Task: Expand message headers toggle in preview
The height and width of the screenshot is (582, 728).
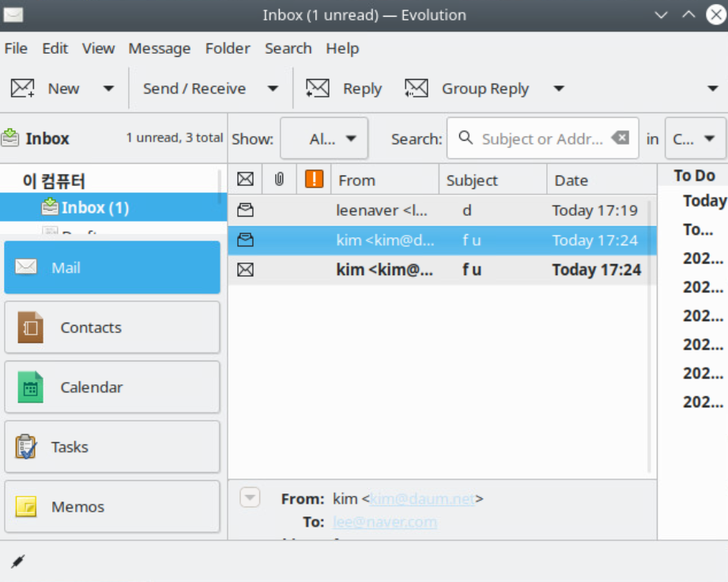Action: tap(250, 497)
